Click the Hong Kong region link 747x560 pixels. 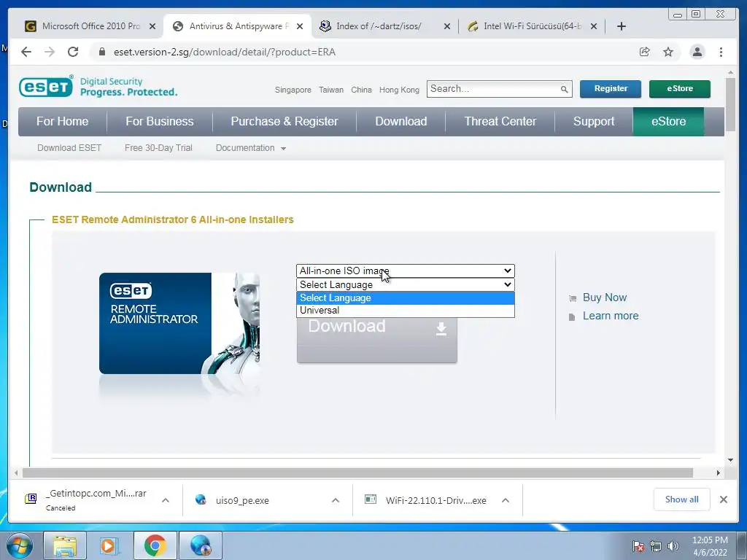tap(399, 90)
